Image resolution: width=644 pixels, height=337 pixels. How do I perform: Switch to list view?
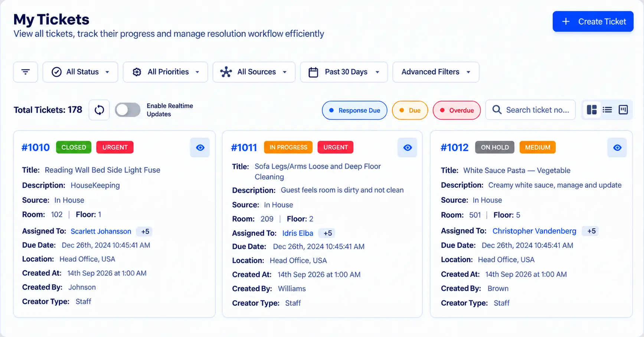[607, 110]
